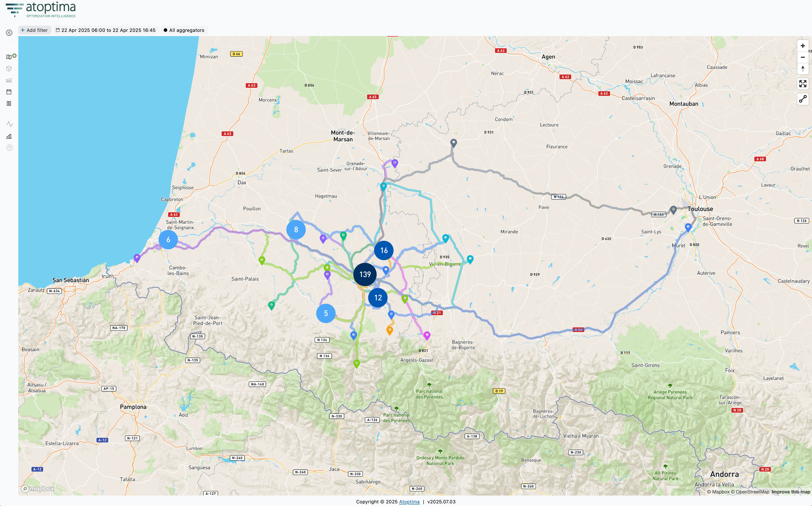Open the activity pulse-line sidebar icon
This screenshot has width=812, height=506.
point(9,124)
